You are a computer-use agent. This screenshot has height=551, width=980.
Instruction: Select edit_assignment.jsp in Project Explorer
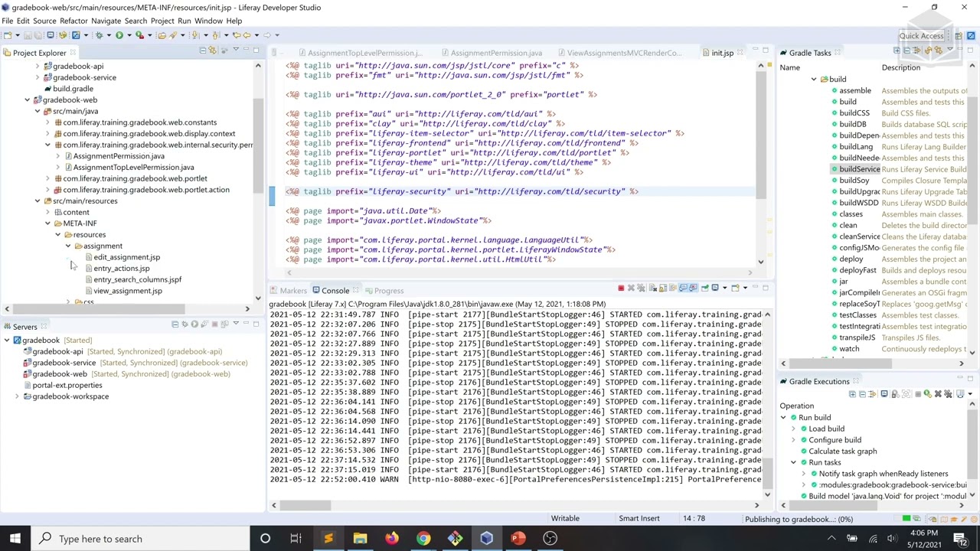[x=126, y=257]
